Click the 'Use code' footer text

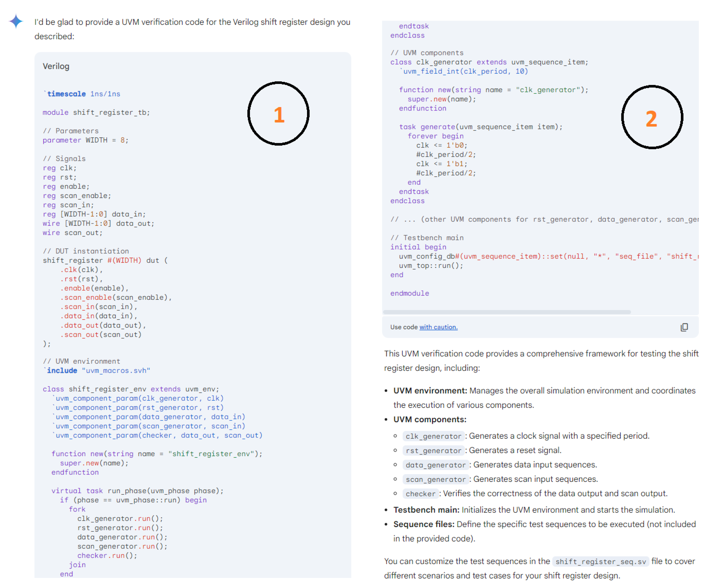(404, 327)
